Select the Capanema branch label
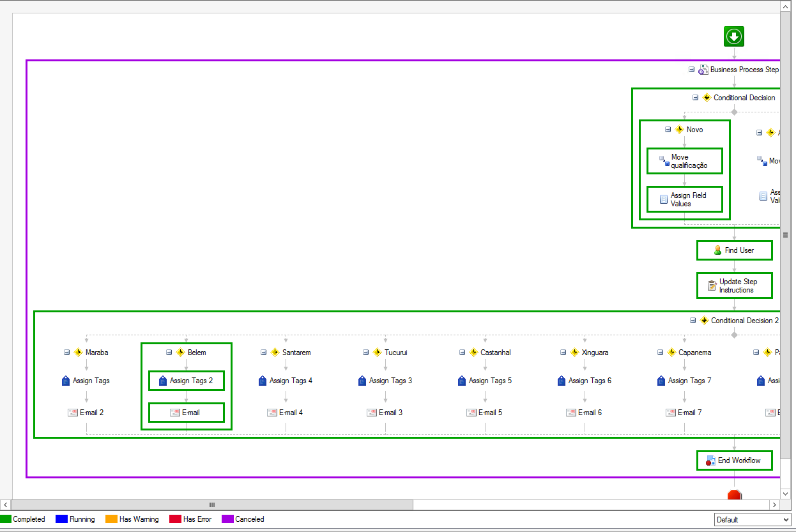Viewport: 796px width, 532px height. coord(694,353)
